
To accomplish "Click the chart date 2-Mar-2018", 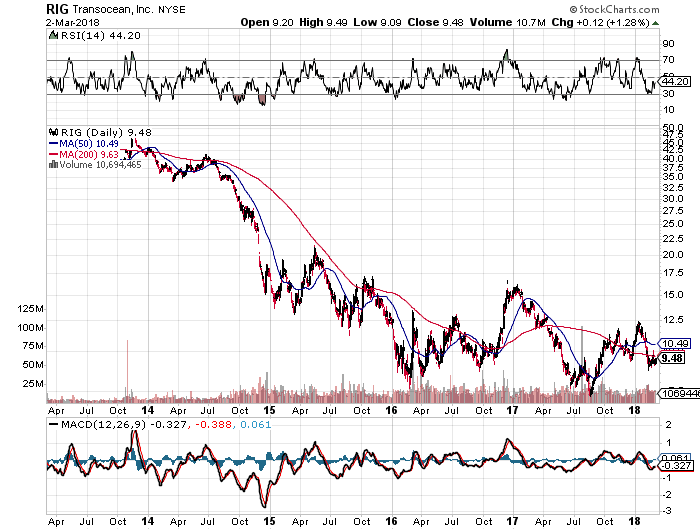I will click(73, 22).
